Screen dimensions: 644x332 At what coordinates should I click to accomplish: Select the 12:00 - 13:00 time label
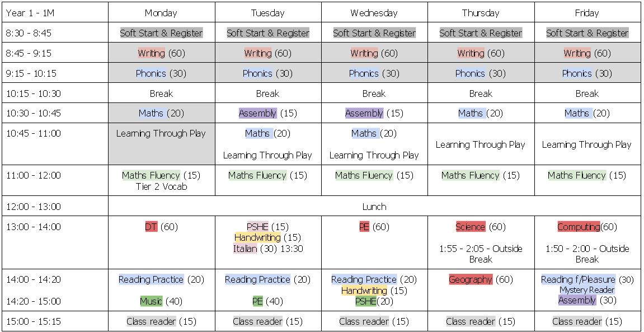coord(33,207)
